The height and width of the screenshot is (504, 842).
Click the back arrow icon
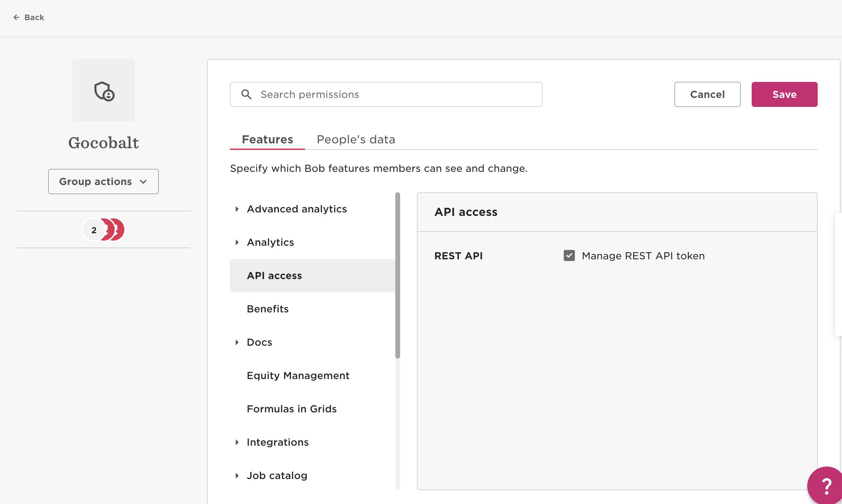16,17
